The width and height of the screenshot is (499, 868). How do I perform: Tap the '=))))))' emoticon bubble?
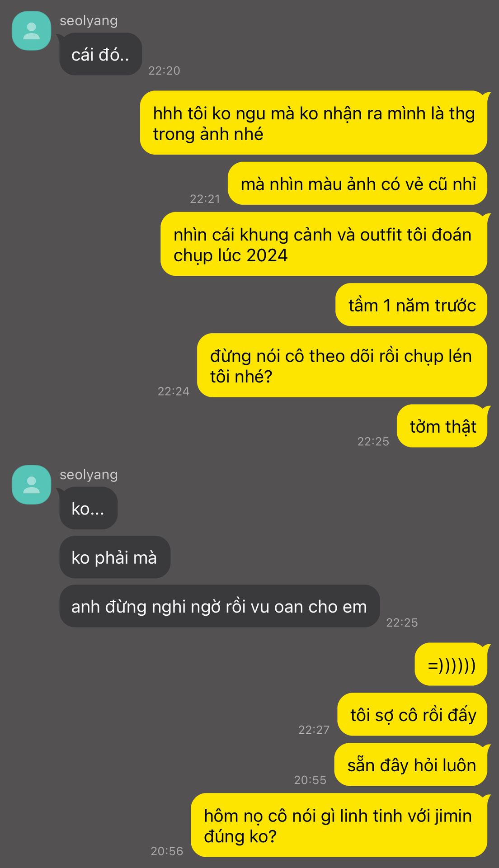tap(451, 664)
